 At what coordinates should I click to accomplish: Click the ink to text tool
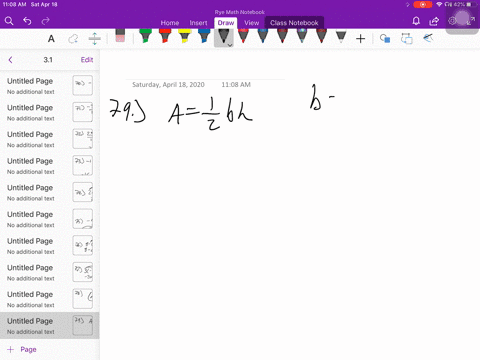pos(407,39)
